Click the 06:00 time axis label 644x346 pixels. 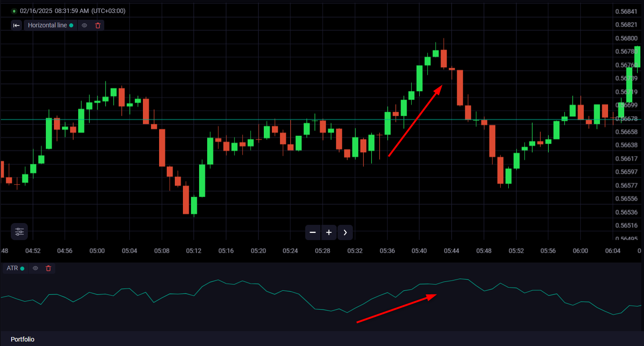point(581,250)
